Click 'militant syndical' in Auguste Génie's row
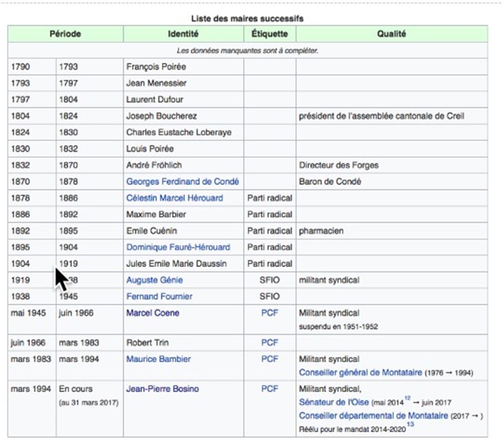503x448 pixels. tap(329, 280)
